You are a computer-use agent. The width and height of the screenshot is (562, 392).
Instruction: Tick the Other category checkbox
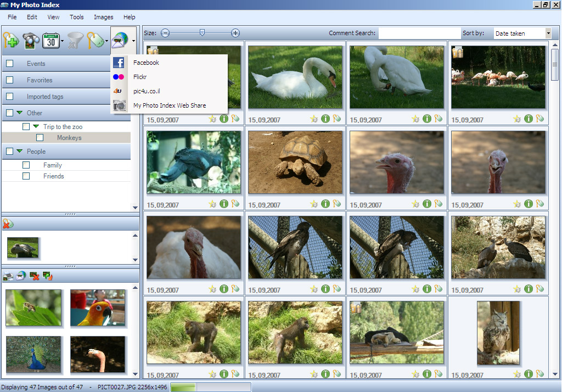10,113
